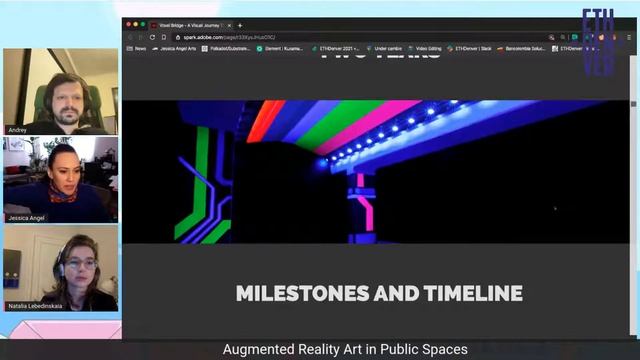
Task: Click the green extension icon in toolbar
Action: pos(575,37)
